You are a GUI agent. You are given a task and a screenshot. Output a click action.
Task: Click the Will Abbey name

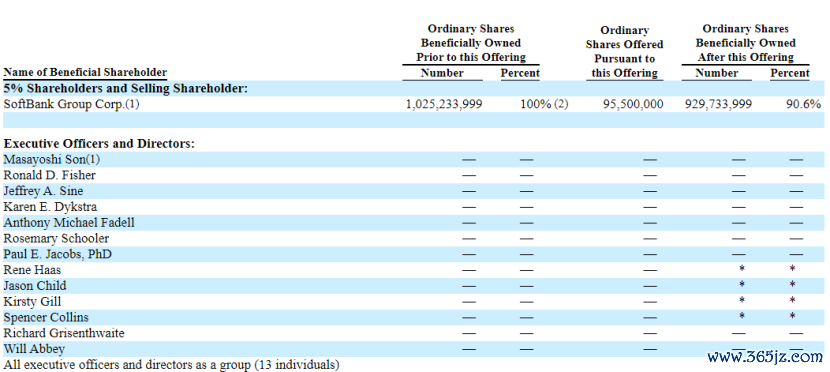(x=34, y=349)
